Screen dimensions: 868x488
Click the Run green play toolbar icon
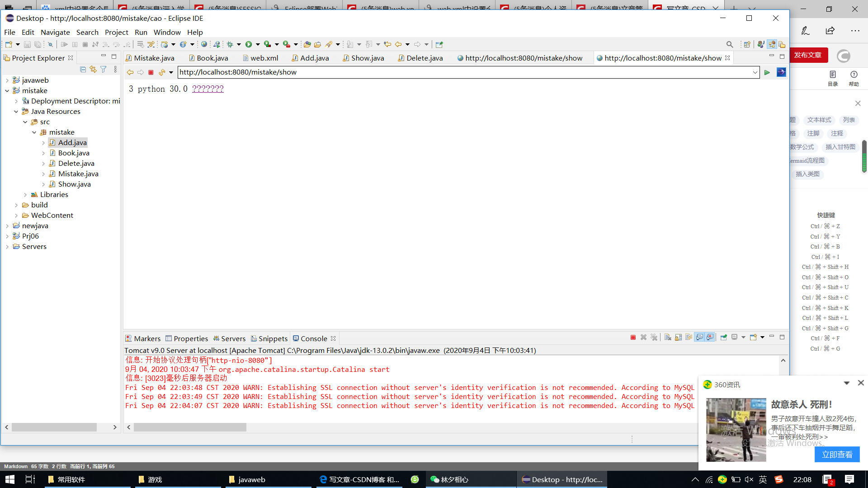(249, 44)
